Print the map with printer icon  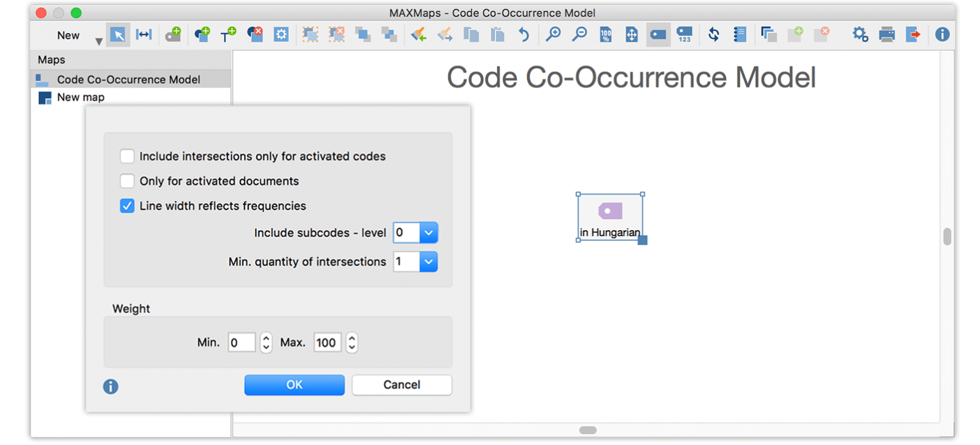(x=887, y=34)
